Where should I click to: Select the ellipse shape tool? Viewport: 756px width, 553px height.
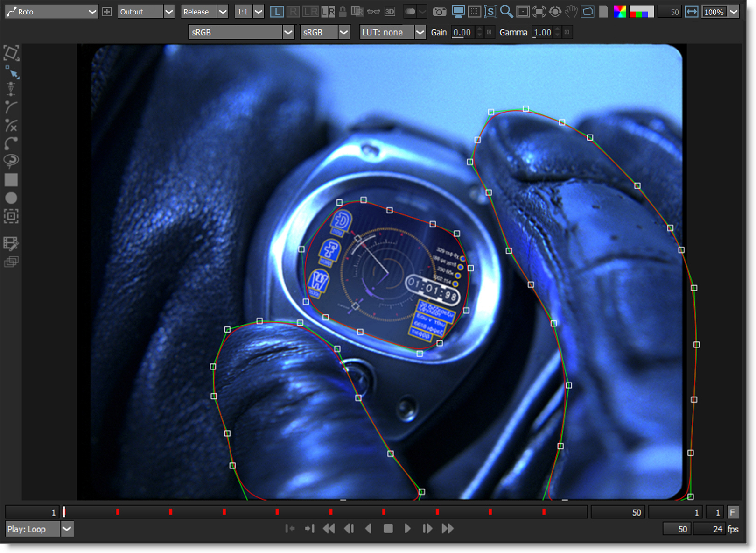click(x=11, y=198)
